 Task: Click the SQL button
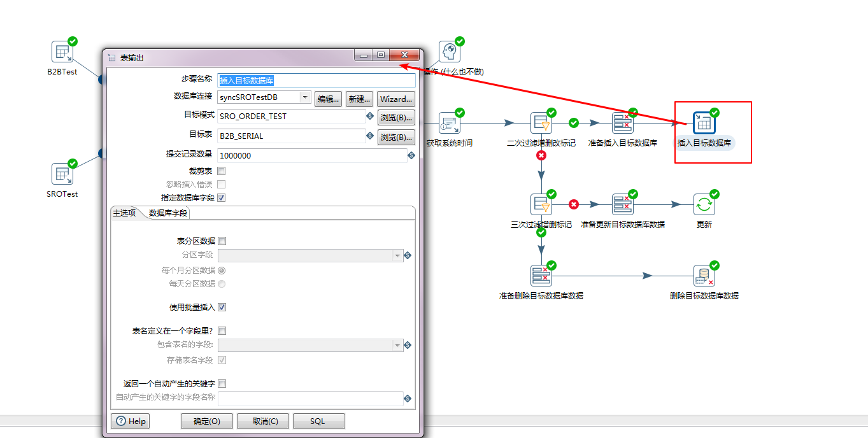318,421
